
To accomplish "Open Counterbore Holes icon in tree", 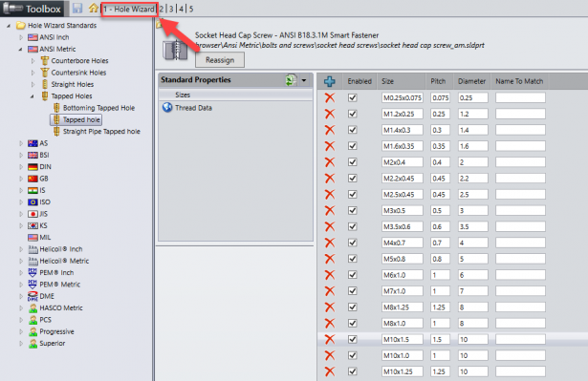I will (x=45, y=61).
